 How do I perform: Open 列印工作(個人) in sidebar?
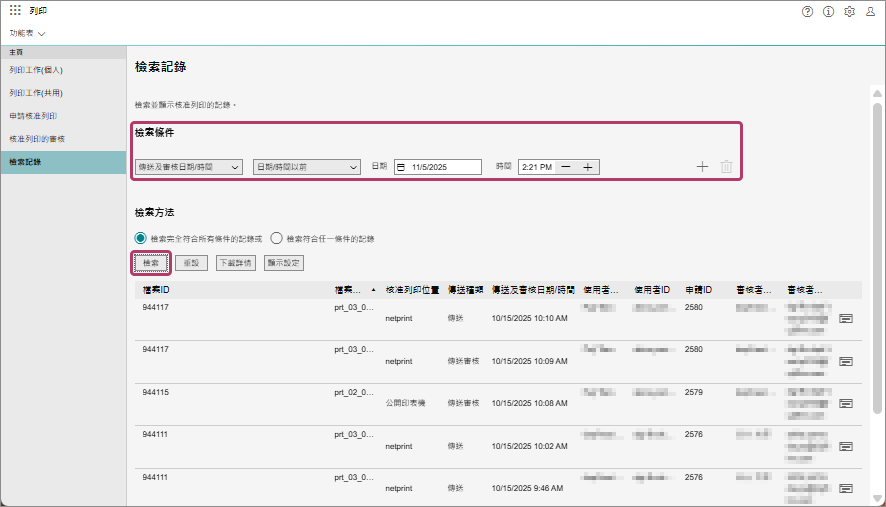(x=36, y=70)
